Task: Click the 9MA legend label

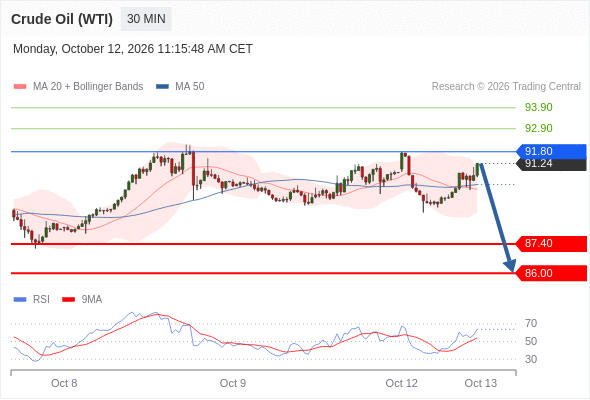Action: [x=92, y=300]
